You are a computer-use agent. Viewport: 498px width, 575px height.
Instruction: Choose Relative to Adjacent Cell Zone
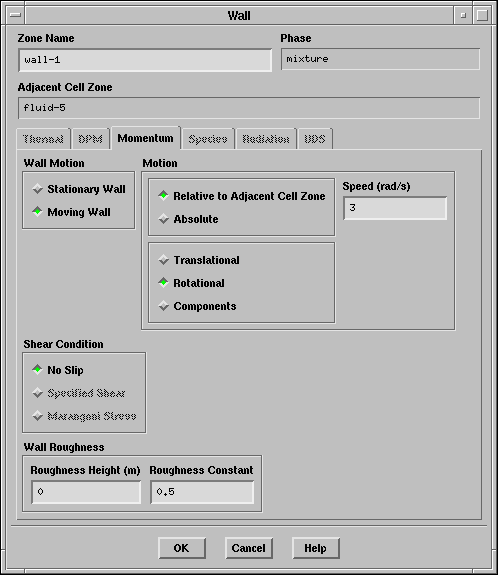(242, 196)
